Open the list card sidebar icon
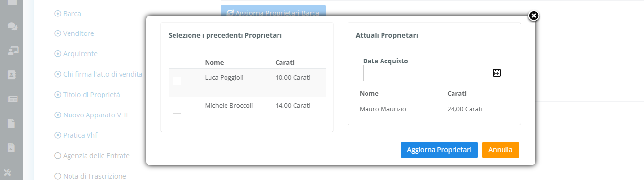Image resolution: width=644 pixels, height=180 pixels. (x=13, y=99)
